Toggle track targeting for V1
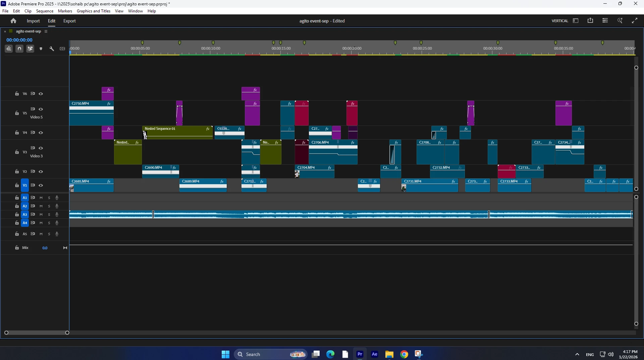 point(25,185)
